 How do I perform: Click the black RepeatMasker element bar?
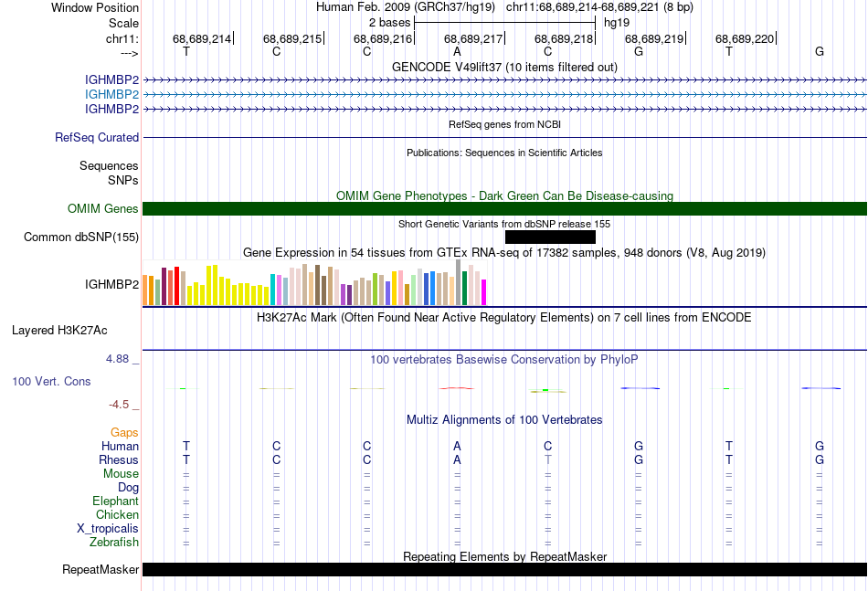pos(505,569)
